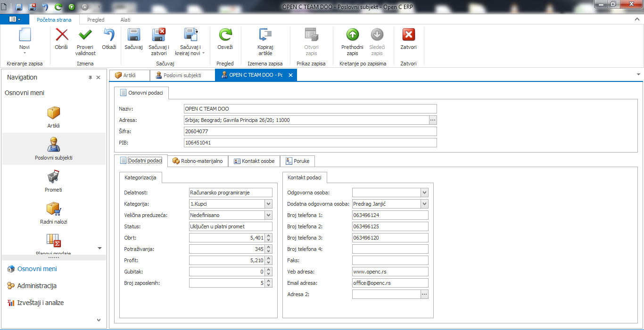The width and height of the screenshot is (644, 330).
Task: Select the Kategorizacija tab
Action: click(140, 177)
